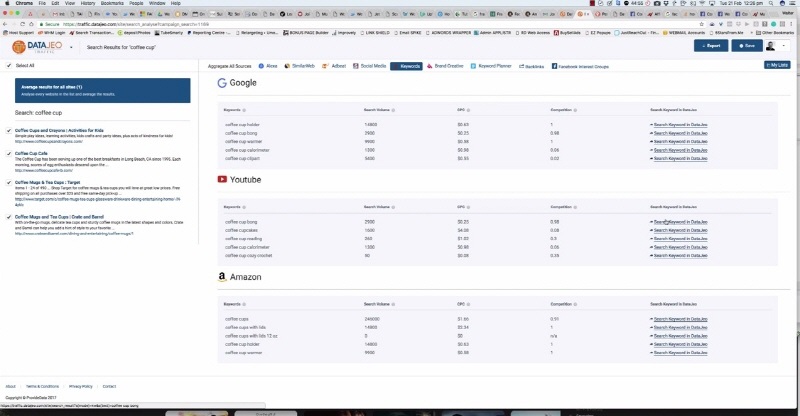Click info icon beside Youtube Search Volume header

tap(393, 207)
